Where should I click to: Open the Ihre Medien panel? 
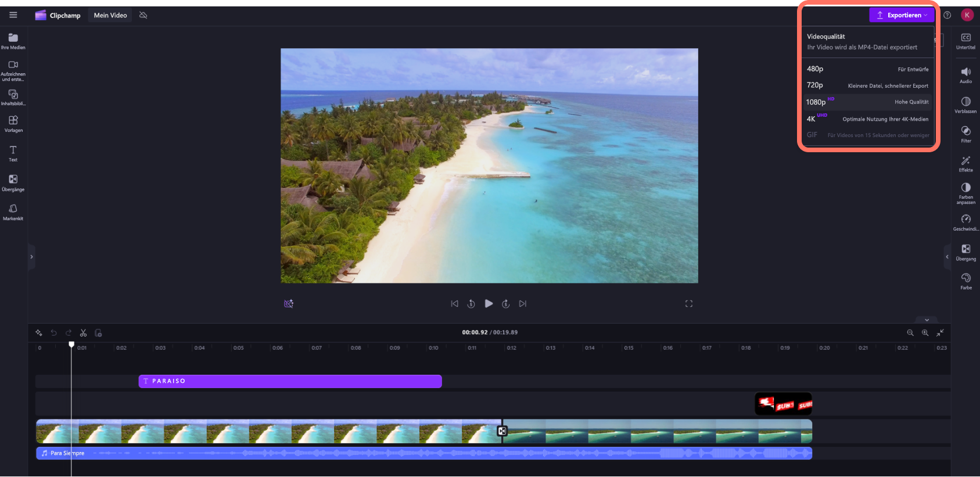click(13, 41)
